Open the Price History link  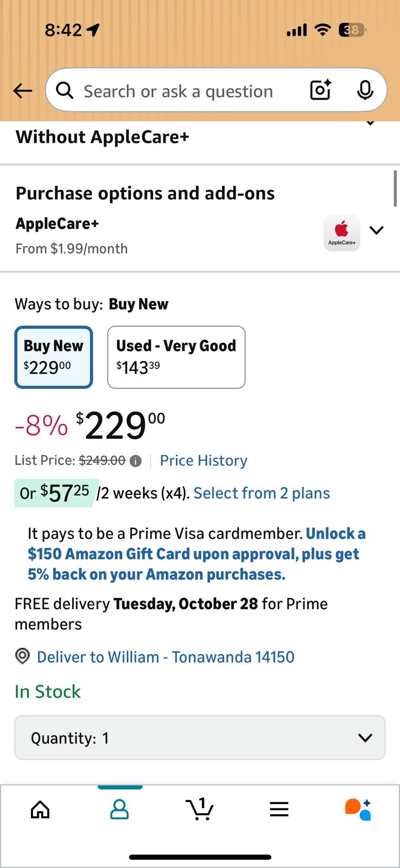coord(203,461)
